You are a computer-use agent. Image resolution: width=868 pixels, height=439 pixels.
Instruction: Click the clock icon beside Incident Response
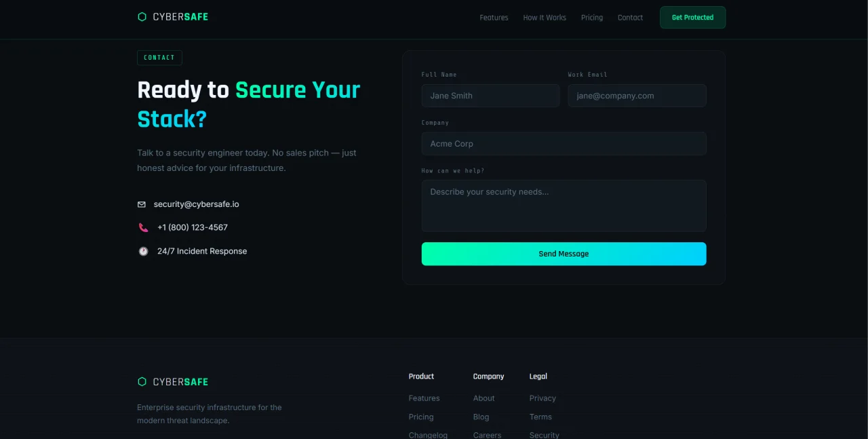point(143,251)
